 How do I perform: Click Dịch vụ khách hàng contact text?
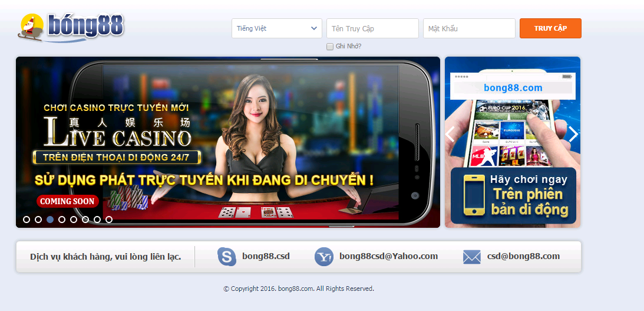click(105, 257)
